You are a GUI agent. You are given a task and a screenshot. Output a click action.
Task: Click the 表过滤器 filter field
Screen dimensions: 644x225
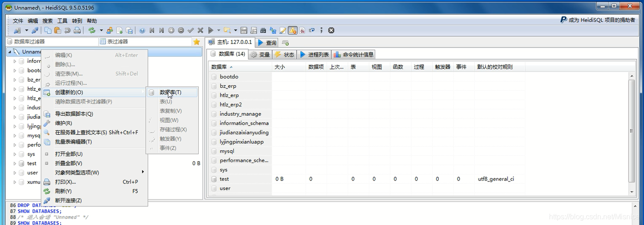[145, 41]
